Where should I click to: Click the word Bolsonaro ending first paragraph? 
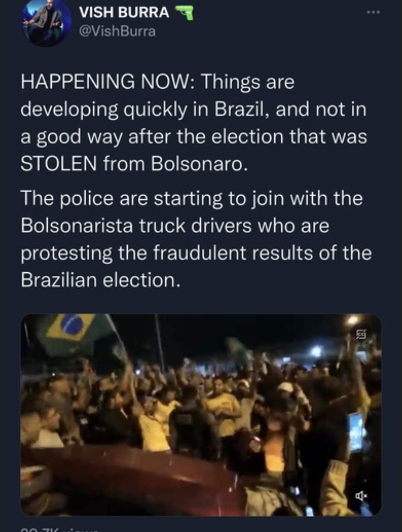[x=199, y=163]
